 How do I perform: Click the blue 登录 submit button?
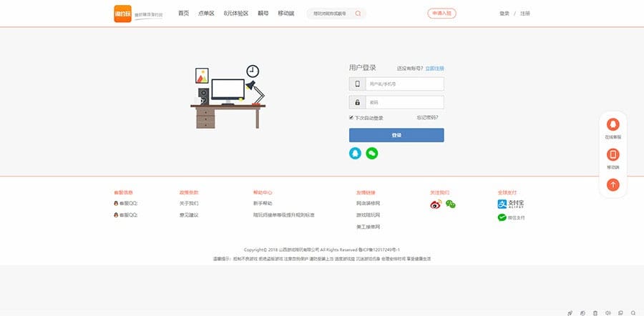click(x=396, y=135)
